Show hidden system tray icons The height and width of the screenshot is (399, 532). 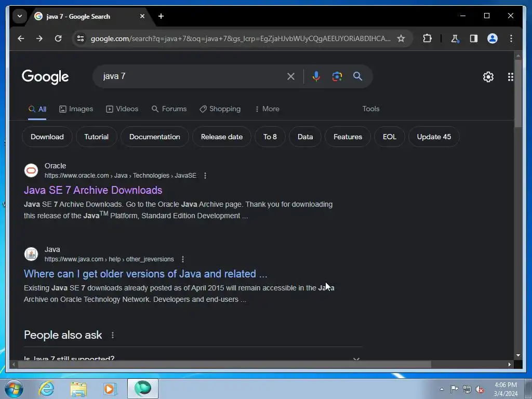point(442,389)
